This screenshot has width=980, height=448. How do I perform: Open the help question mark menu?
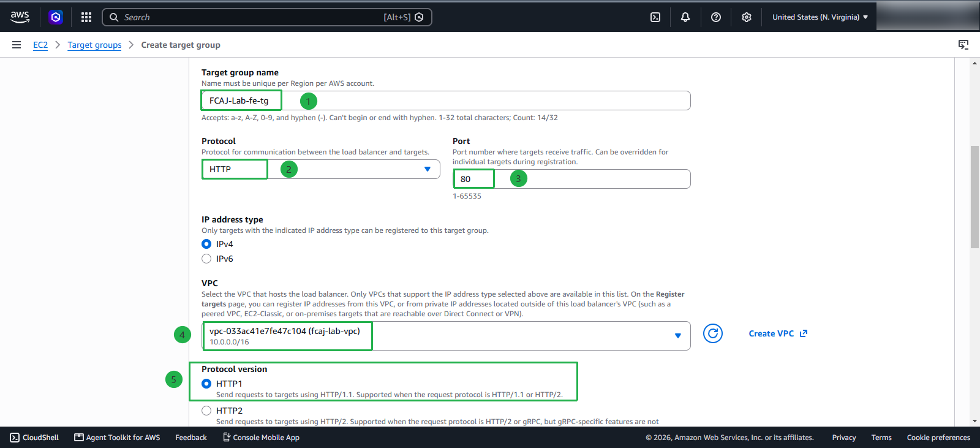coord(716,17)
